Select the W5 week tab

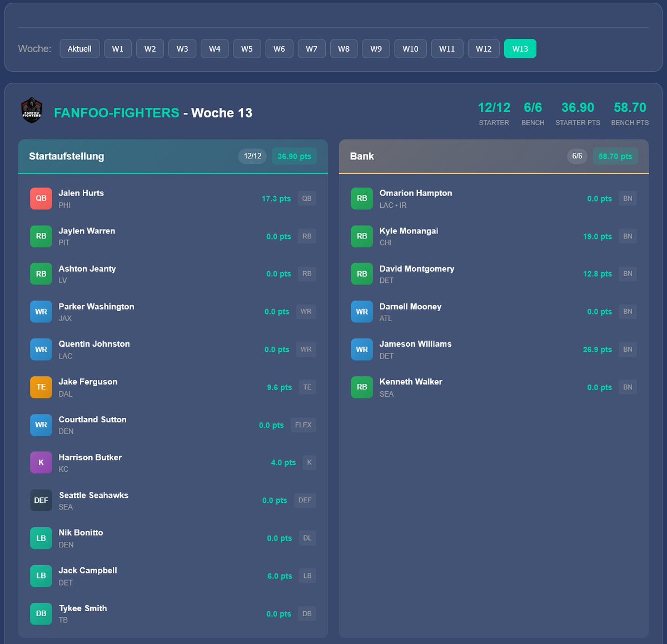[247, 49]
